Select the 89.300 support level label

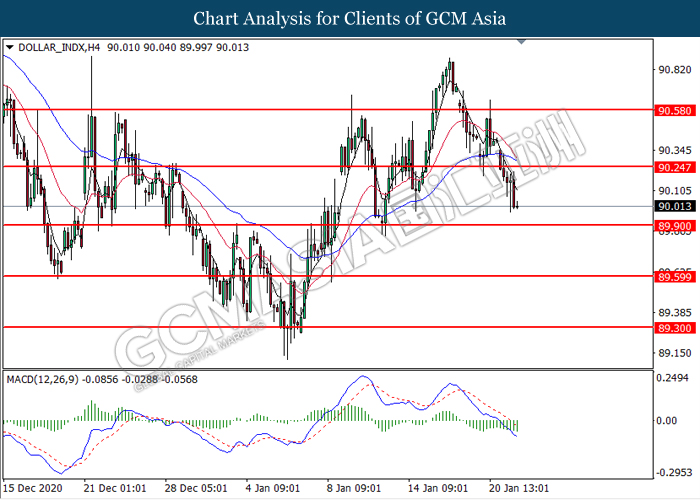675,328
